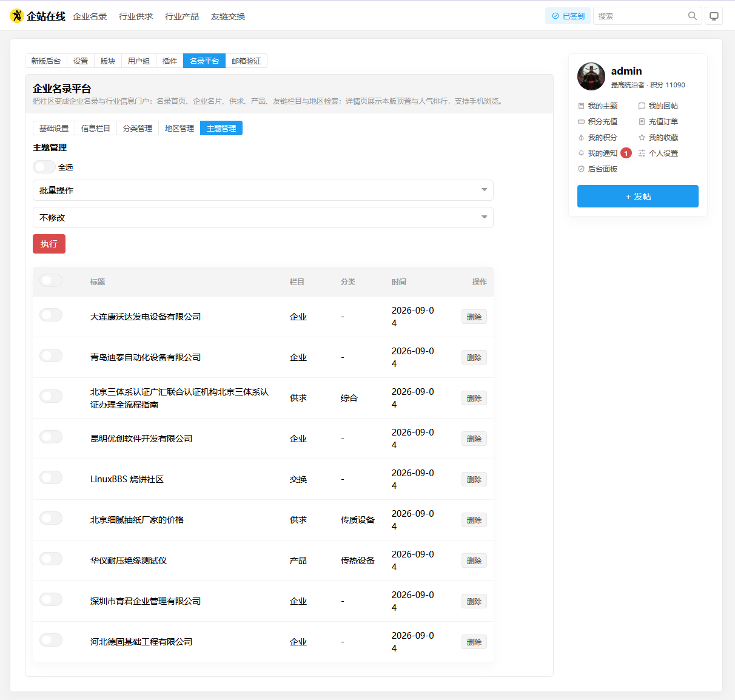Open the 不修改 dropdown

[x=263, y=218]
